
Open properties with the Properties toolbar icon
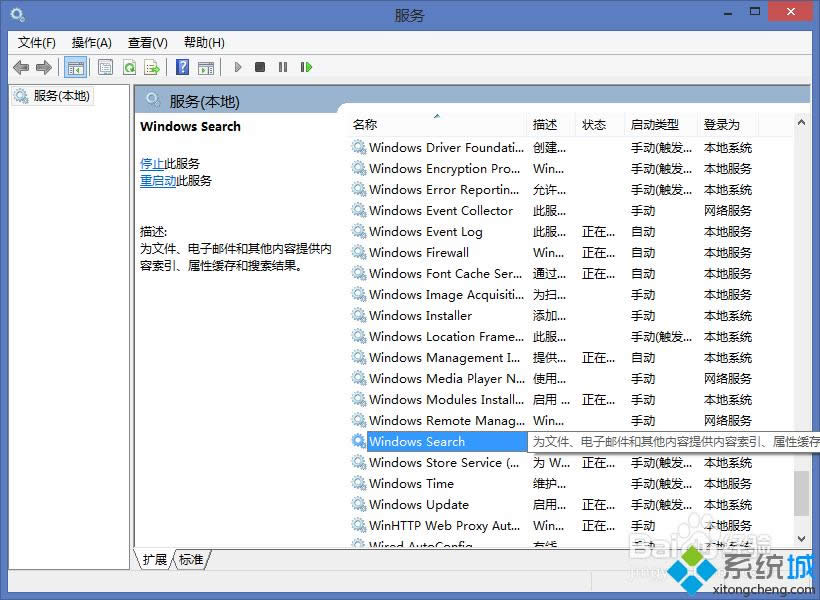[x=105, y=67]
